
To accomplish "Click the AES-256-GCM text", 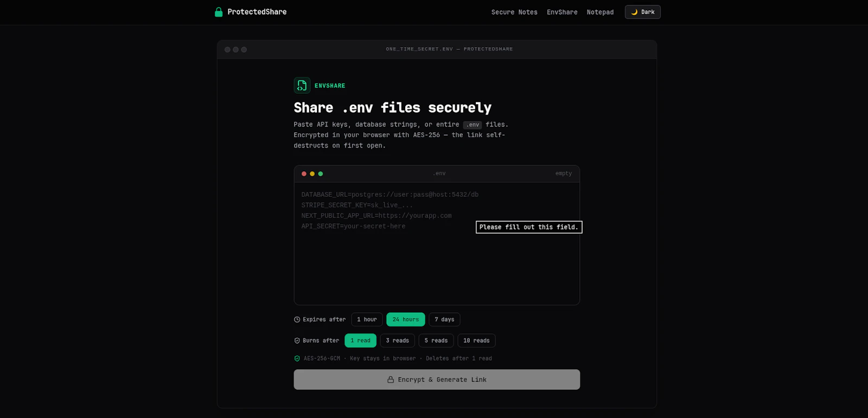I will tap(322, 358).
